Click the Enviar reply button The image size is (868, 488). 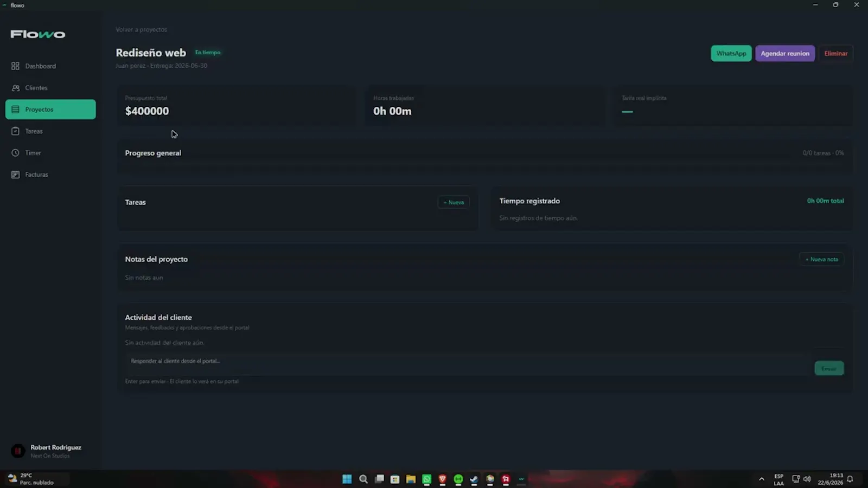pyautogui.click(x=829, y=368)
